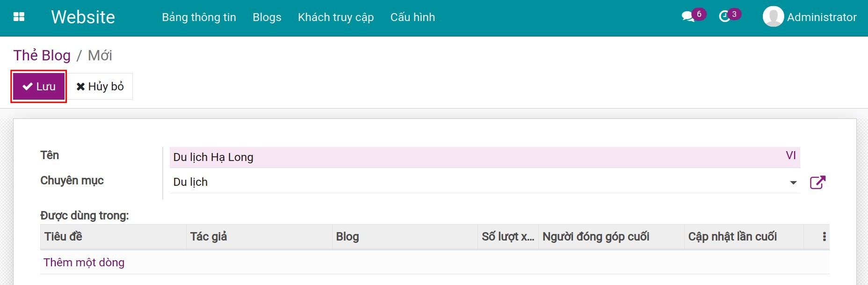Click the Thêm một dòng link

coord(84,263)
